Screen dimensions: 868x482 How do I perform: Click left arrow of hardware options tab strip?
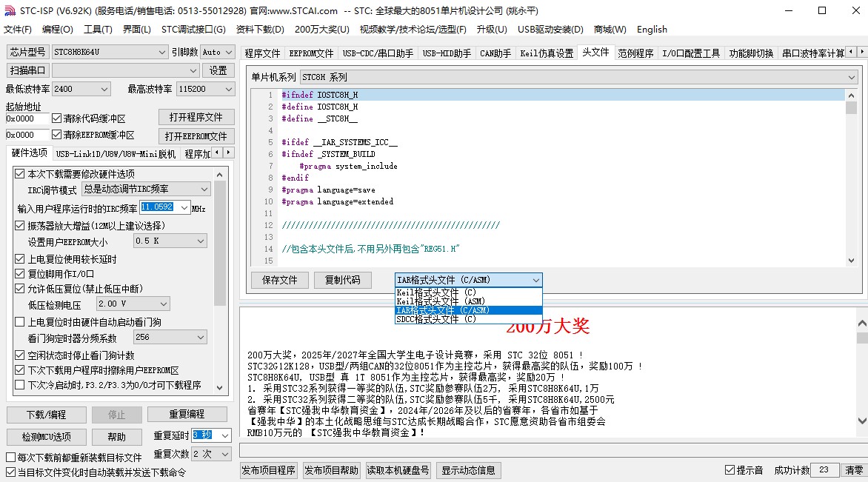[x=217, y=153]
